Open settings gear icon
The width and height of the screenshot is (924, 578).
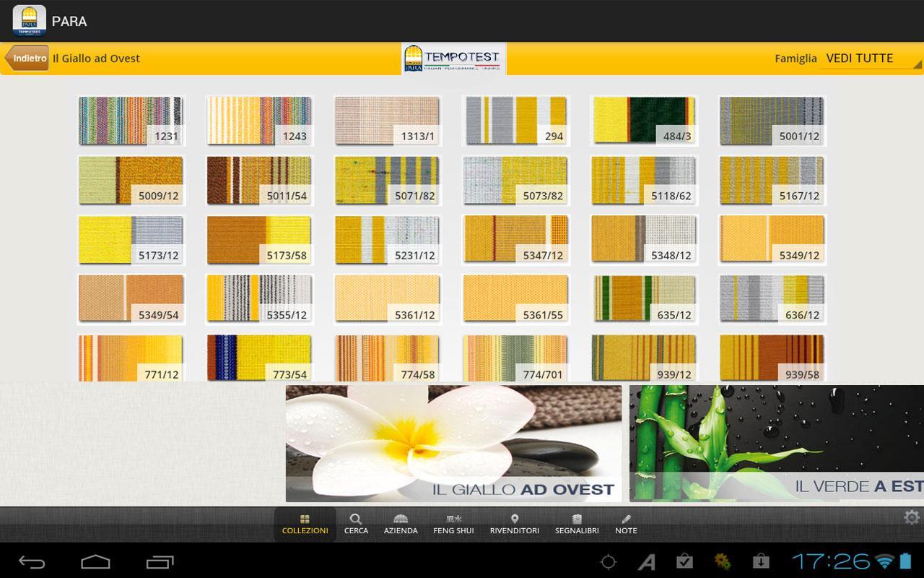click(911, 517)
